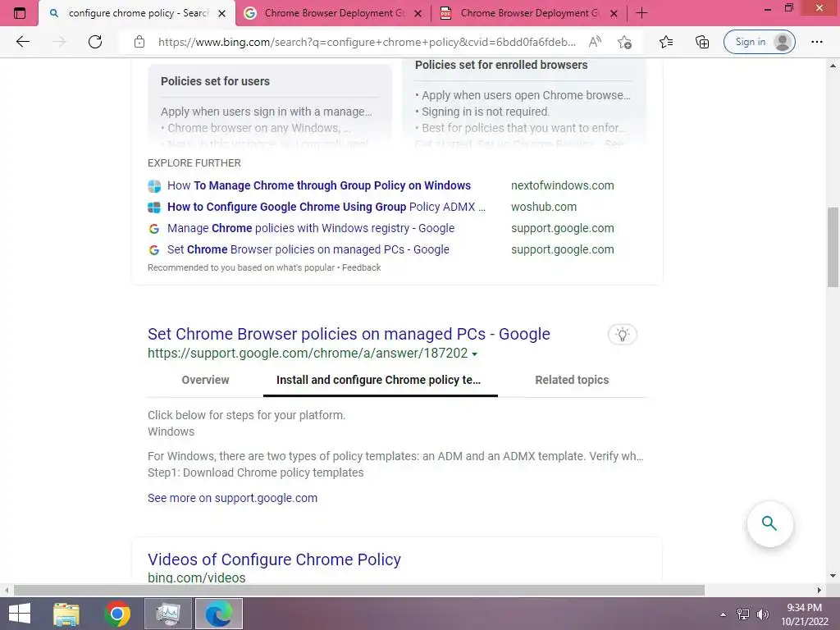
Task: Click See more on support.google.com
Action: tap(232, 498)
